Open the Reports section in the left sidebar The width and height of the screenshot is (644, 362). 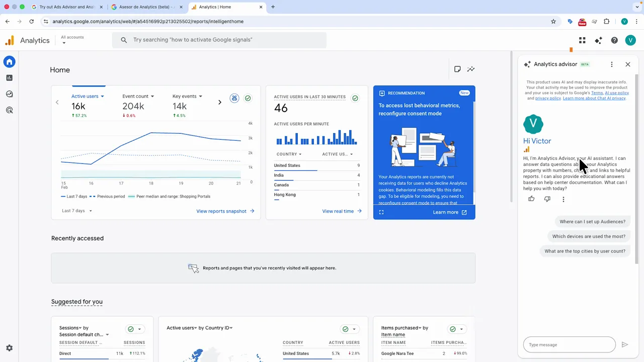pyautogui.click(x=9, y=78)
